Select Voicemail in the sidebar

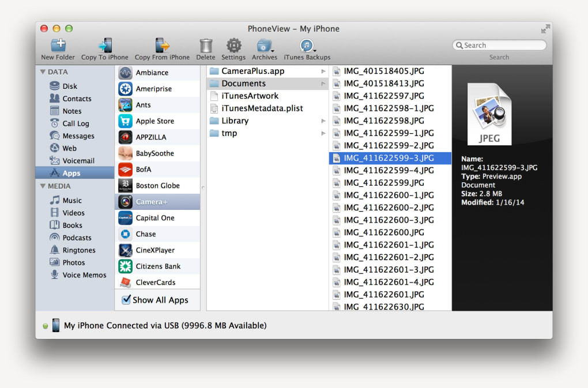(x=78, y=161)
